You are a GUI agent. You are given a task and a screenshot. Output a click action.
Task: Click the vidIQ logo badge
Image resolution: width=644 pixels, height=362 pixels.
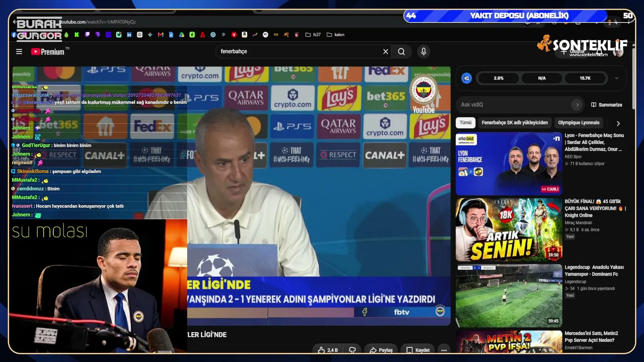tap(466, 78)
